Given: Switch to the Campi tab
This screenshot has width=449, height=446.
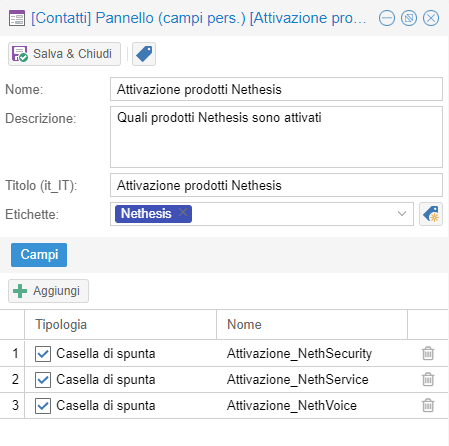Looking at the screenshot, I should pos(39,255).
